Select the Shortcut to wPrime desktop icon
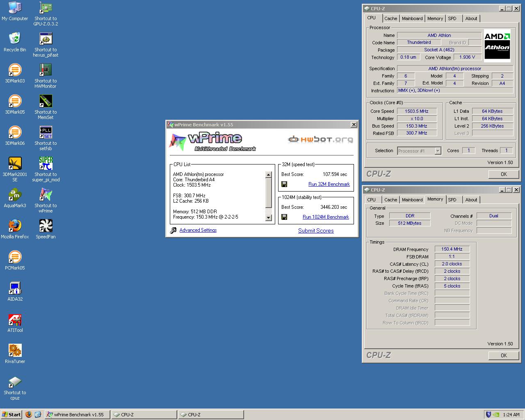525x420 pixels. (x=46, y=201)
